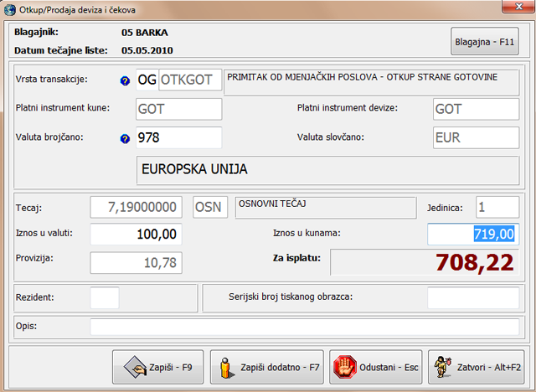Select the Valuta brojčano field with 978
The image size is (536, 392).
pyautogui.click(x=178, y=138)
